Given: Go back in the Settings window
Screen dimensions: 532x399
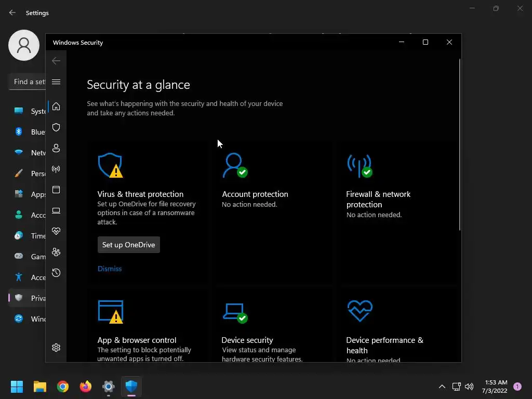Looking at the screenshot, I should [x=12, y=12].
